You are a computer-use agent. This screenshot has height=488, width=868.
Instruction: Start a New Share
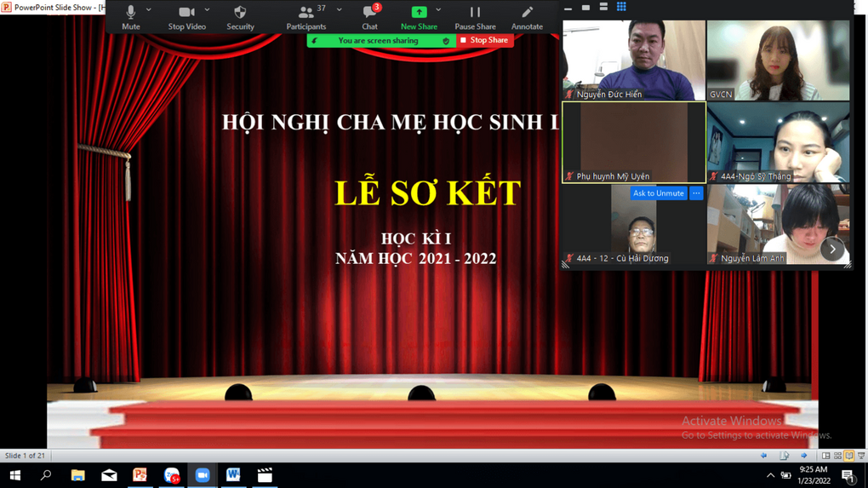(x=419, y=17)
